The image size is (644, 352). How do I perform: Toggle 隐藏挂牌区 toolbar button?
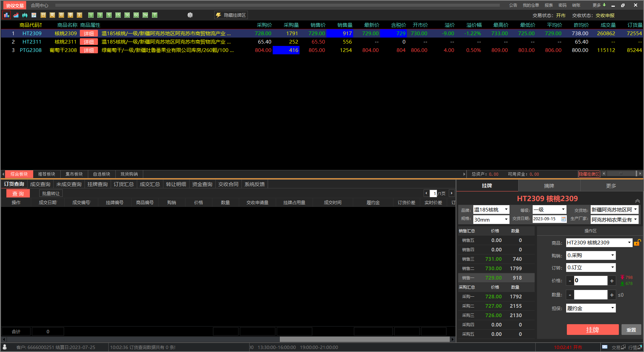coord(231,15)
